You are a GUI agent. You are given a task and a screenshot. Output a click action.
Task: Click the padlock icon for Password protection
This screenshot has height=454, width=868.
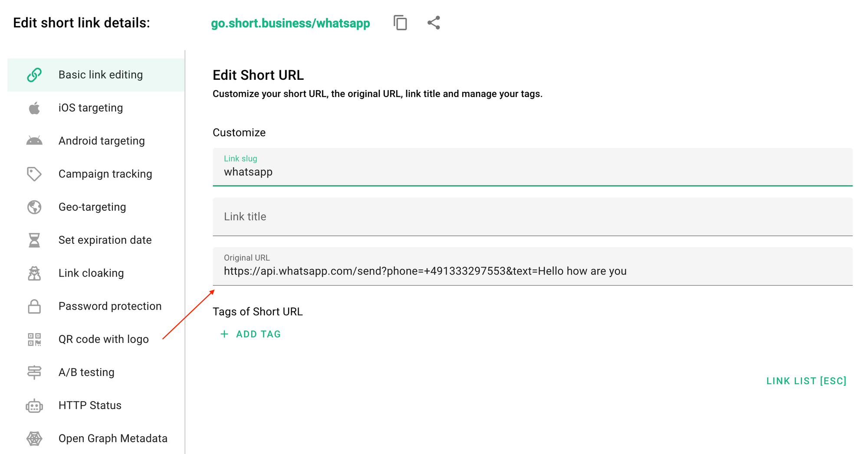[35, 306]
